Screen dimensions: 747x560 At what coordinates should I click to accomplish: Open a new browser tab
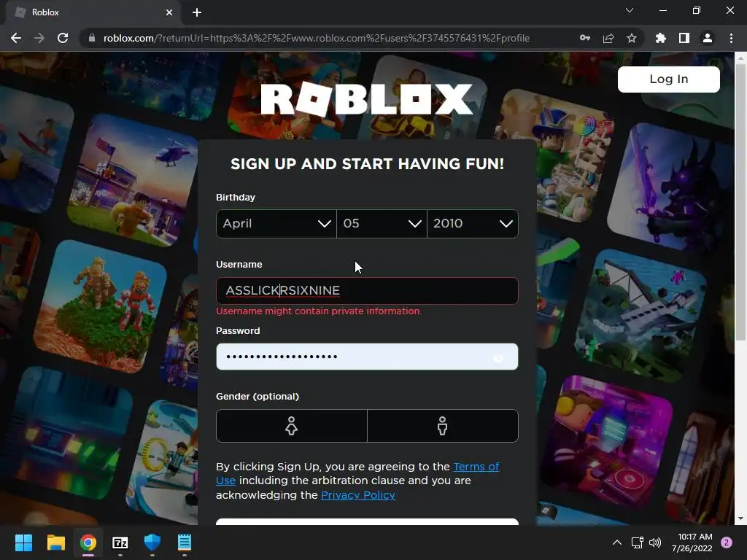(197, 12)
